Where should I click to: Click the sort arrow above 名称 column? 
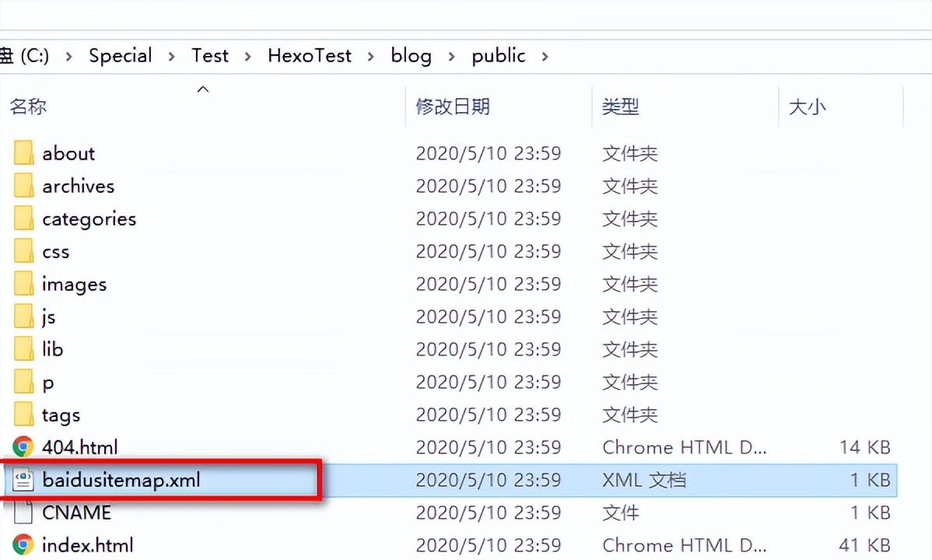(202, 89)
